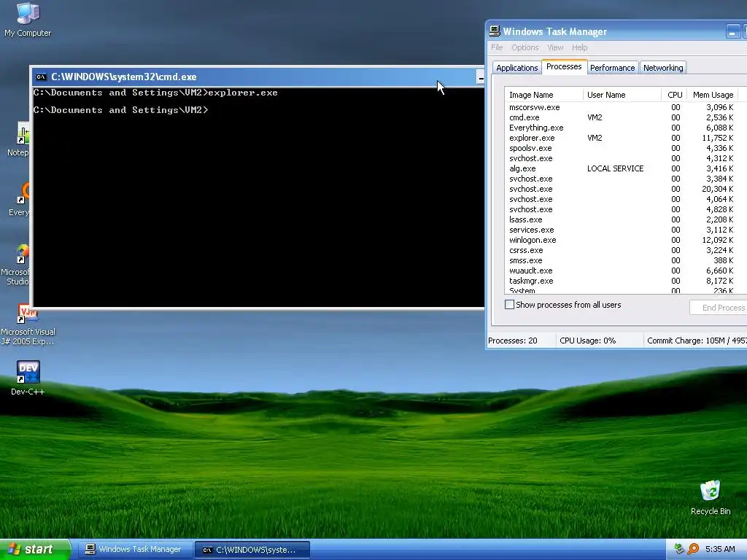Open the Options menu in Task Manager

(525, 47)
